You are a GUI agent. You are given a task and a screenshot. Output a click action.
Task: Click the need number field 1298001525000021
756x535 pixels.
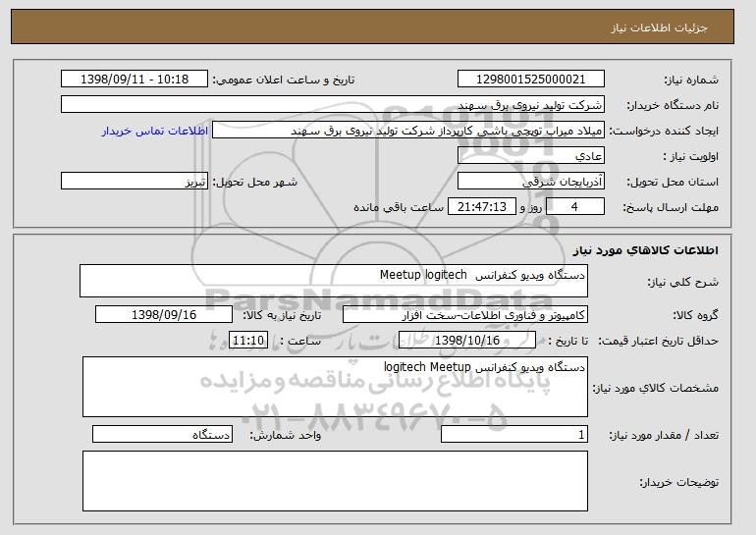[x=531, y=80]
